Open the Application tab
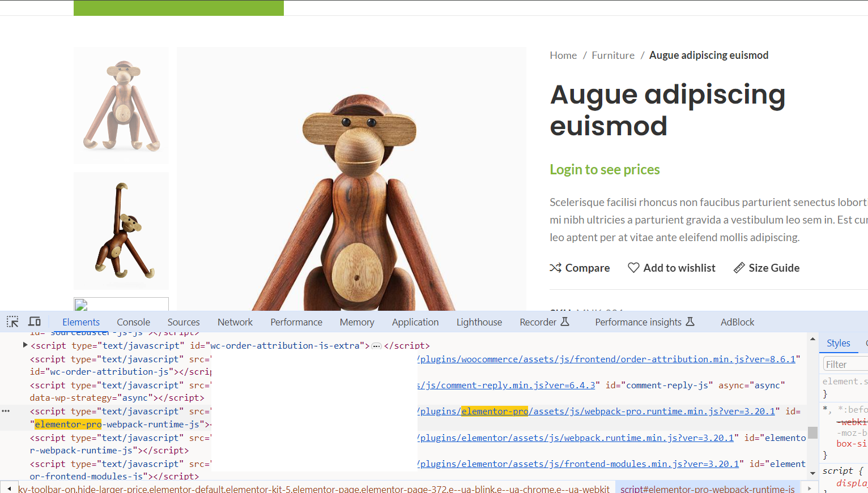Viewport: 868px width, 493px height. (x=415, y=322)
